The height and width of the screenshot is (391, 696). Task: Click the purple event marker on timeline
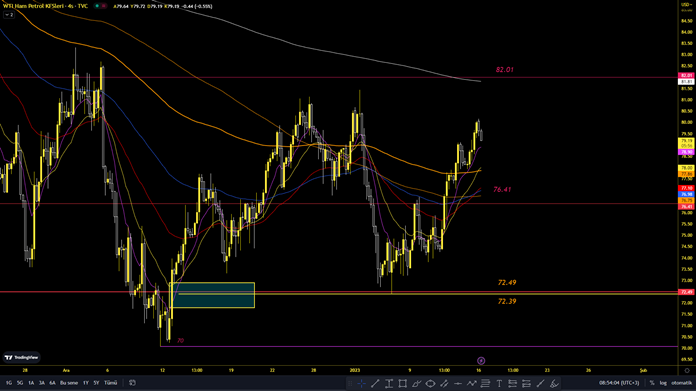pyautogui.click(x=481, y=361)
